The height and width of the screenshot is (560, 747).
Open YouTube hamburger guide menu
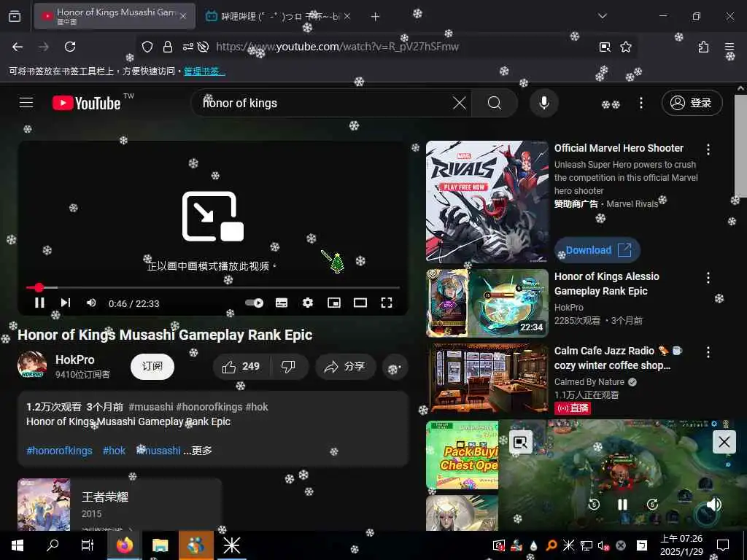tap(26, 102)
